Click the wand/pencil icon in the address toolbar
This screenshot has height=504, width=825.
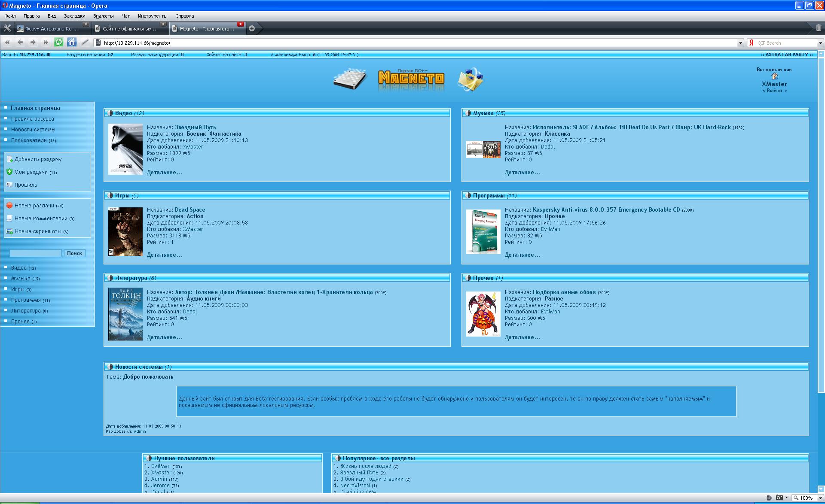point(85,42)
